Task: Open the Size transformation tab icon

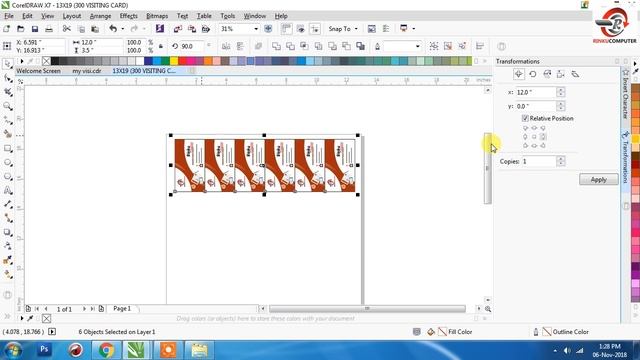Action: (561, 74)
